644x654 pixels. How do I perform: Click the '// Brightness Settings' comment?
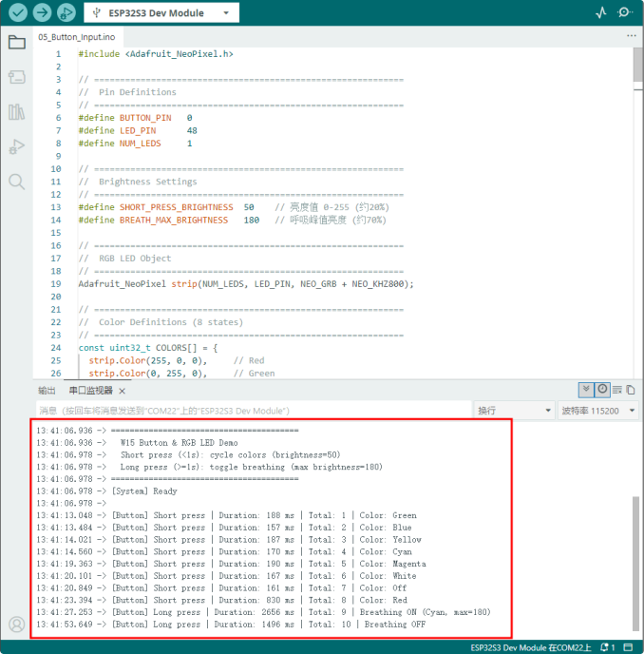[138, 182]
